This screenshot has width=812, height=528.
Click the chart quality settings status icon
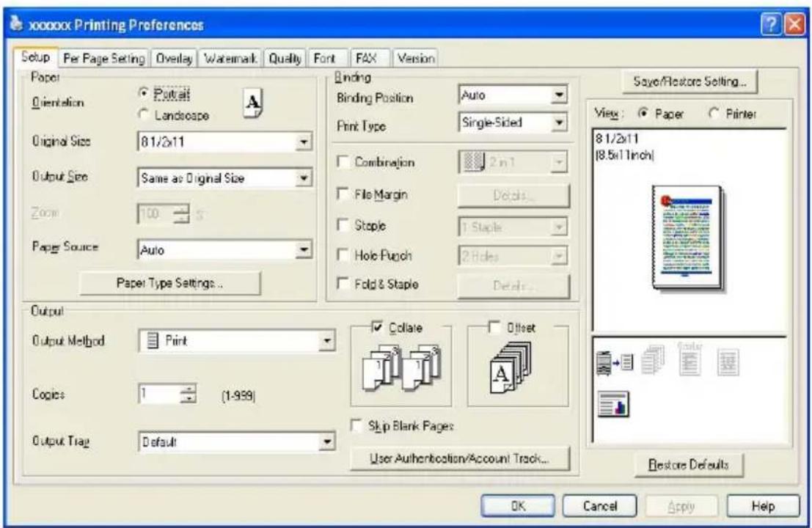click(x=614, y=404)
